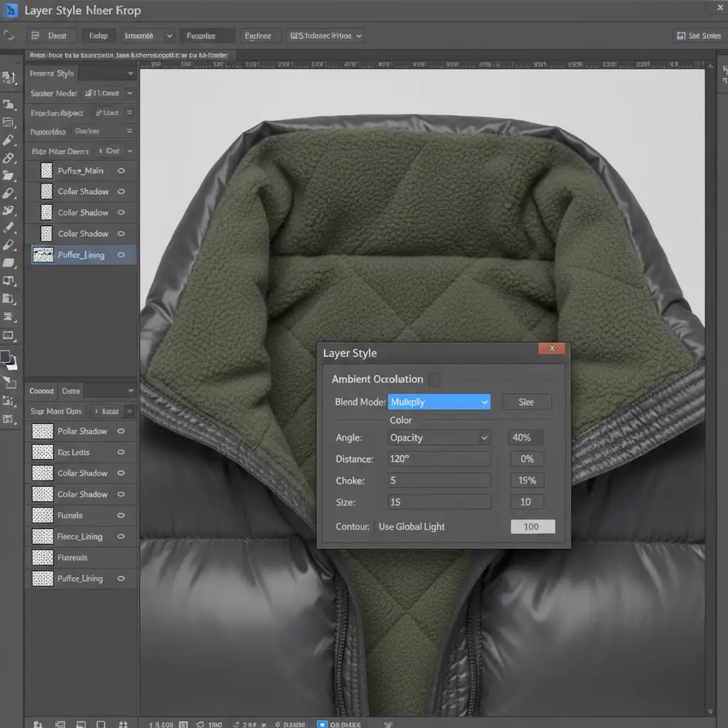The width and height of the screenshot is (728, 728).
Task: Hide the Puffer_Lining layer
Action: [121, 255]
